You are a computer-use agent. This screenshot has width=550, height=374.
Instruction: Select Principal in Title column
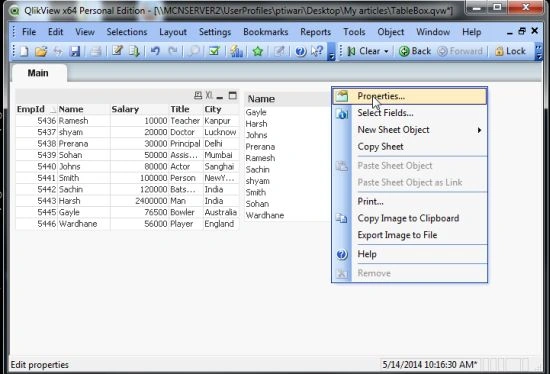point(185,144)
